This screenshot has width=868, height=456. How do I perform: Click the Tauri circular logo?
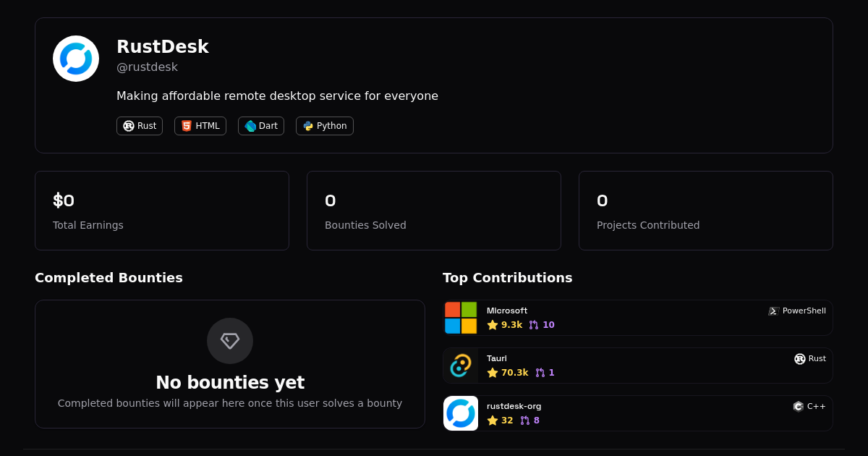pyautogui.click(x=461, y=365)
